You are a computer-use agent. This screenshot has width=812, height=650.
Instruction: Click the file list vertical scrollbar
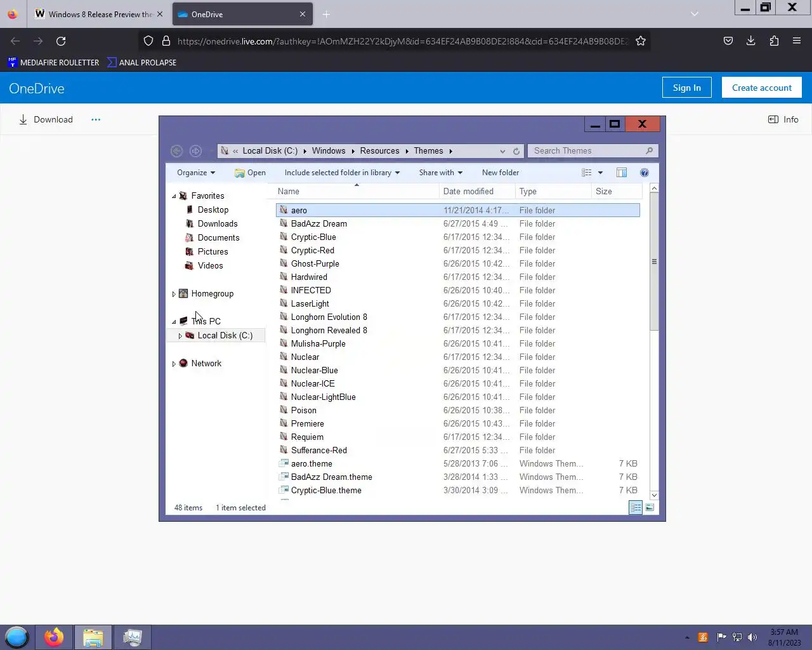tap(654, 262)
